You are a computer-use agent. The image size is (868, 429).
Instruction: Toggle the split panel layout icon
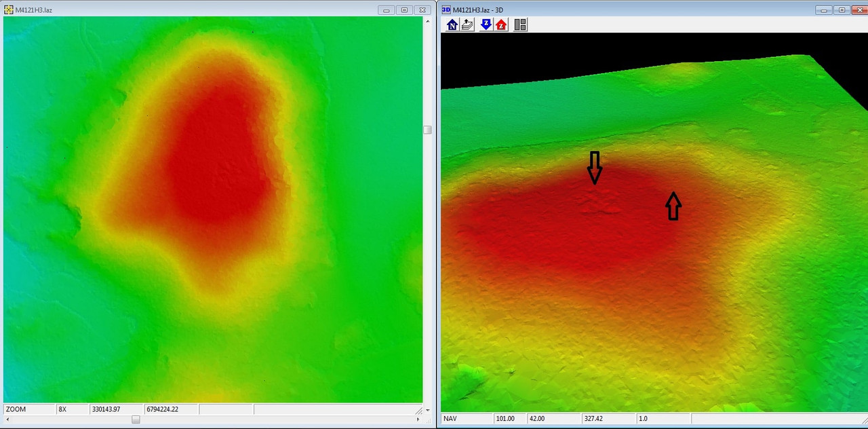(x=520, y=25)
